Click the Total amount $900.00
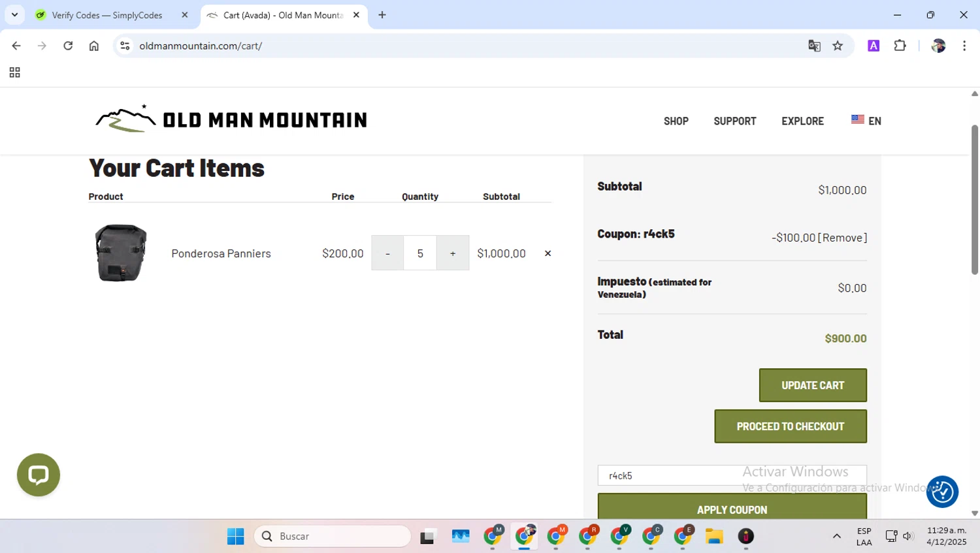Screen dimensions: 980x553 [x=845, y=338]
